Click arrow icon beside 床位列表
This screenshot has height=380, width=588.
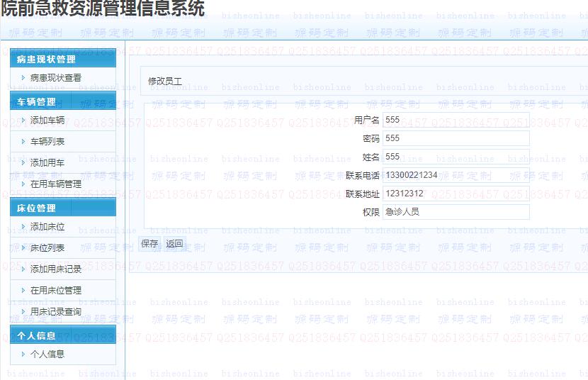click(23, 248)
